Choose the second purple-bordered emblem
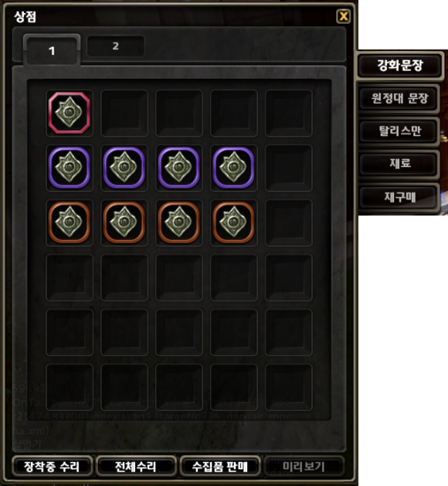 (124, 168)
